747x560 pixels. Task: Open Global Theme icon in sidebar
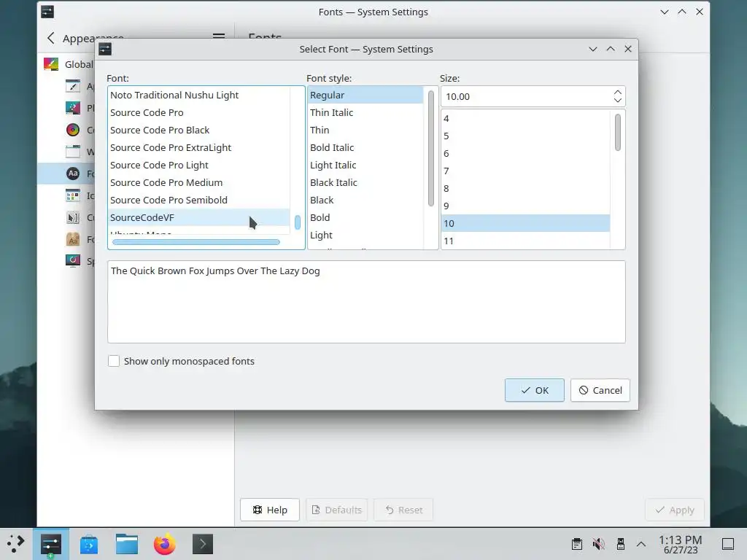[x=51, y=64]
